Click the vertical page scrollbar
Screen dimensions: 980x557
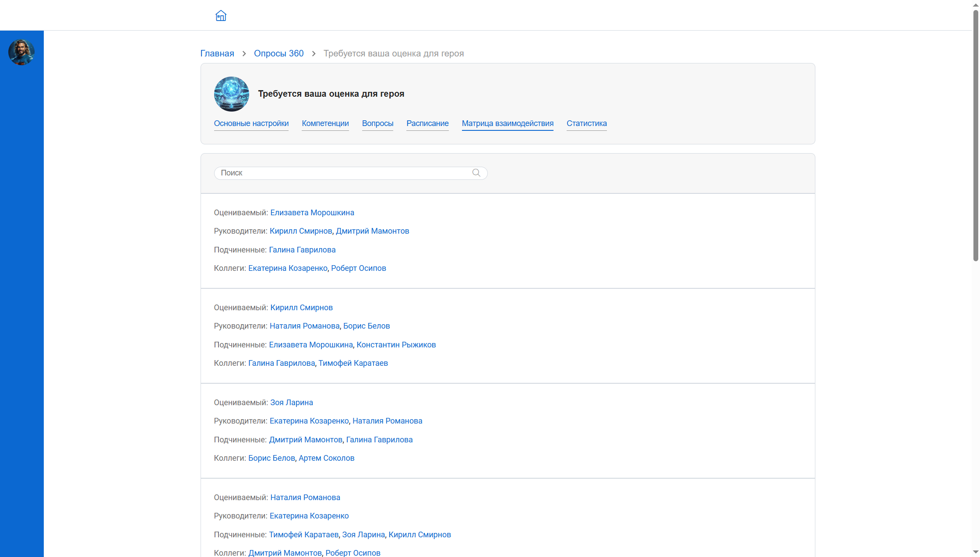[975, 136]
